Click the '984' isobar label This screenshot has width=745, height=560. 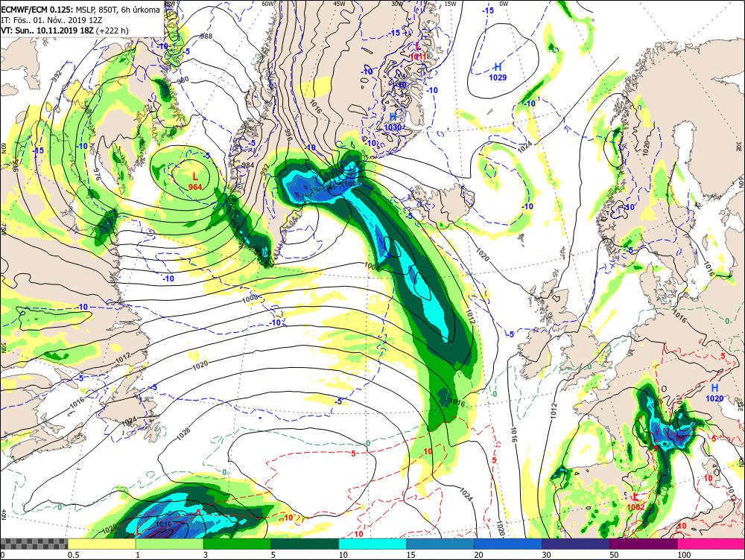[248, 165]
